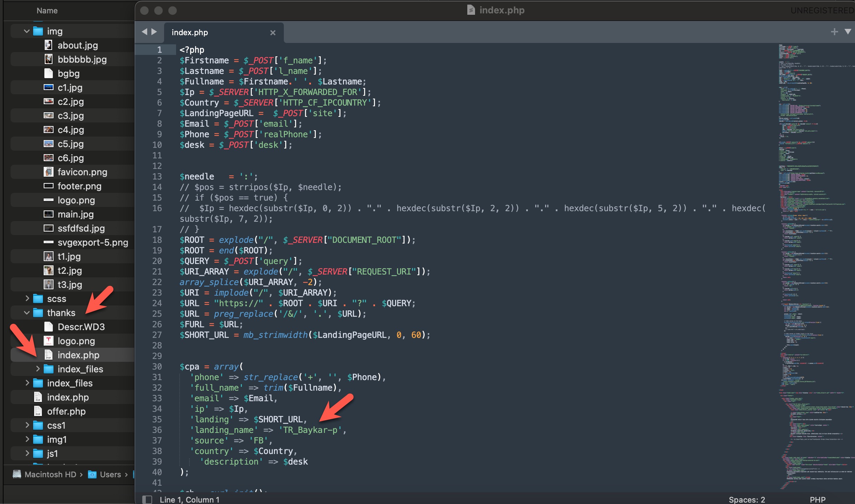Select the logo.png file in thanks folder
Screen dimensions: 855x504
pos(76,341)
